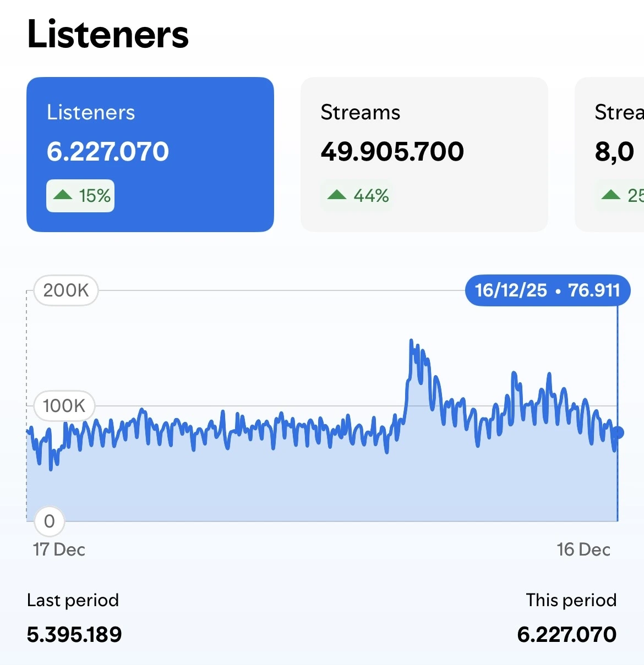Select the partially visible third Strea card
This screenshot has height=665, width=644.
pyautogui.click(x=609, y=155)
